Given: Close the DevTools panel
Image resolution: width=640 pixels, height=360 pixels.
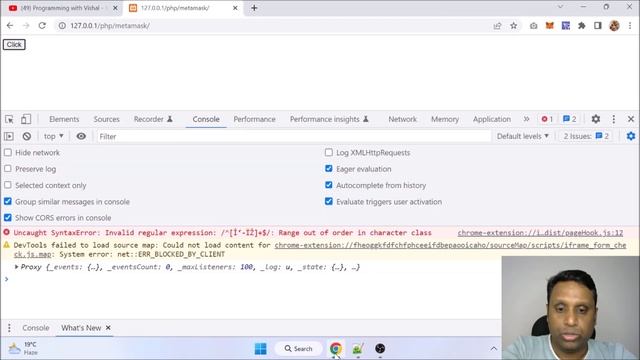Looking at the screenshot, I should tap(631, 119).
